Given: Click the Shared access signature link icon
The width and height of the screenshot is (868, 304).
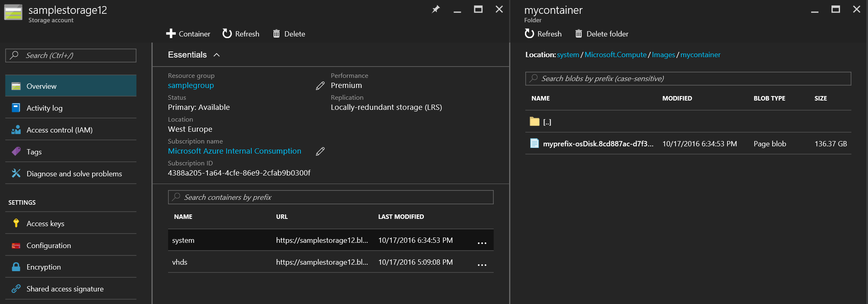Looking at the screenshot, I should [x=16, y=289].
